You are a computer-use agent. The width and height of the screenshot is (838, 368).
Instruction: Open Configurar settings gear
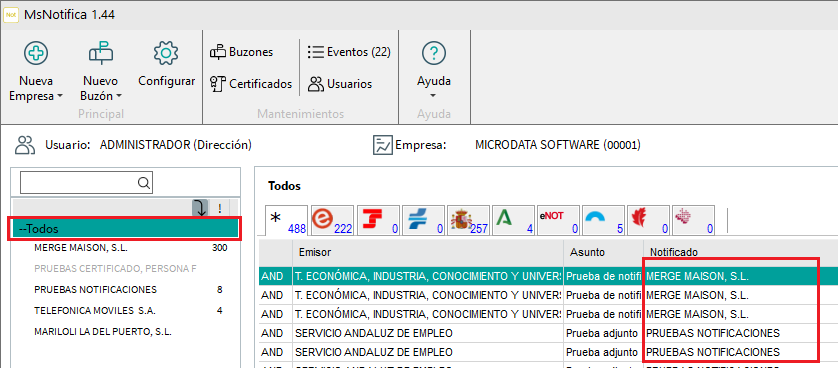tap(166, 65)
